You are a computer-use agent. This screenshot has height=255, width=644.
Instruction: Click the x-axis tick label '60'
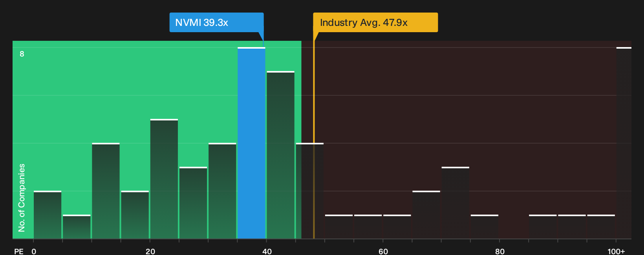[x=383, y=251]
